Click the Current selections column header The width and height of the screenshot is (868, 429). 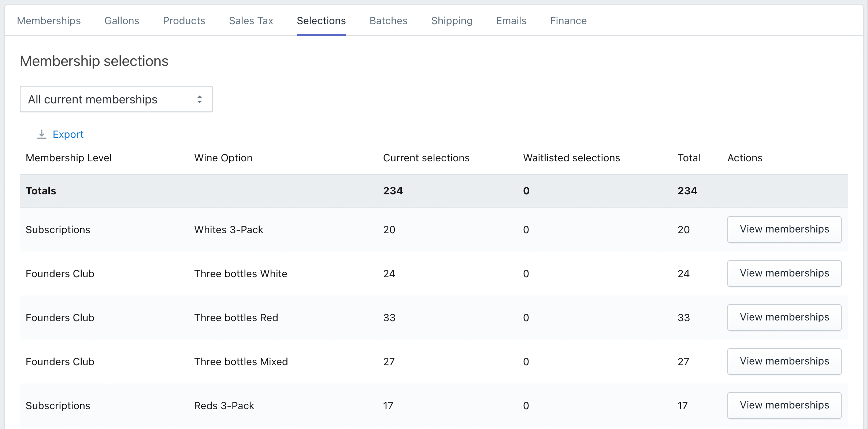click(x=426, y=158)
